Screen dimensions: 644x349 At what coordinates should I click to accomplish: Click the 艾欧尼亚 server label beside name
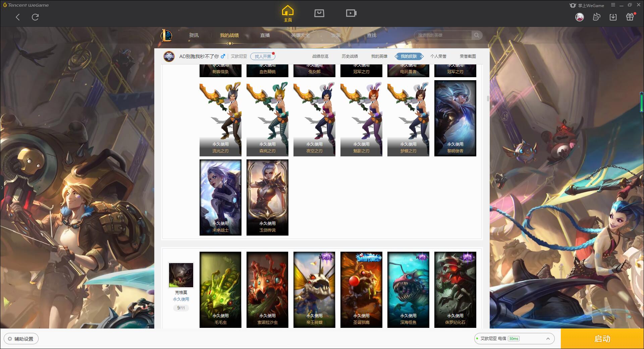click(x=239, y=56)
